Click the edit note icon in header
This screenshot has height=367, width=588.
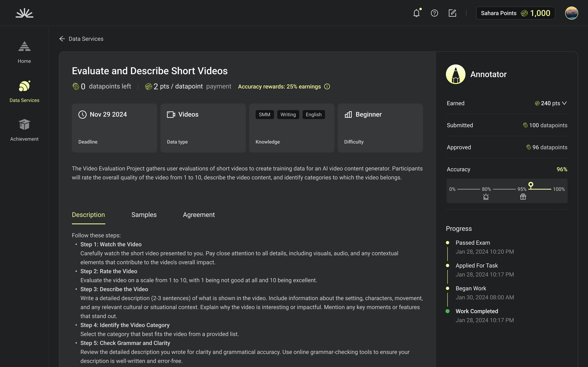click(452, 13)
